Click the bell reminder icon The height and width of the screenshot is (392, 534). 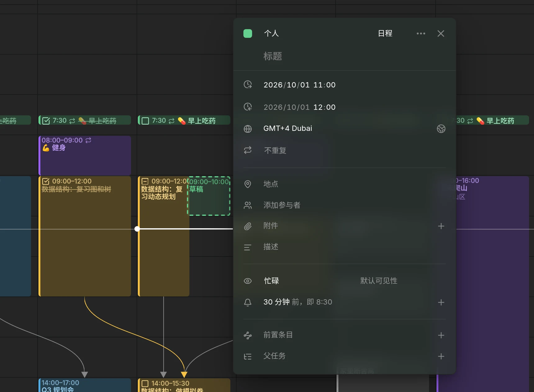click(x=248, y=302)
